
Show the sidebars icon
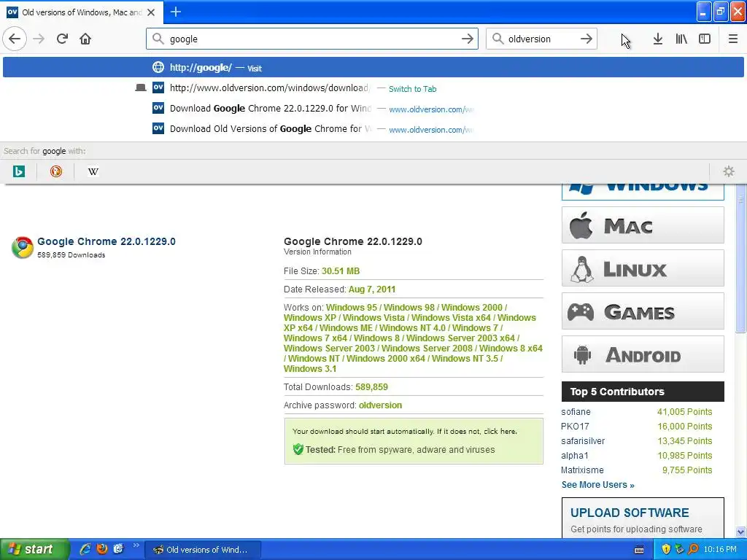tap(705, 39)
